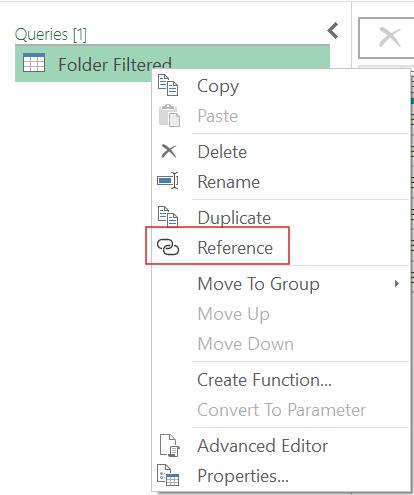
Task: Select the Folder Filtered query
Action: [172, 63]
